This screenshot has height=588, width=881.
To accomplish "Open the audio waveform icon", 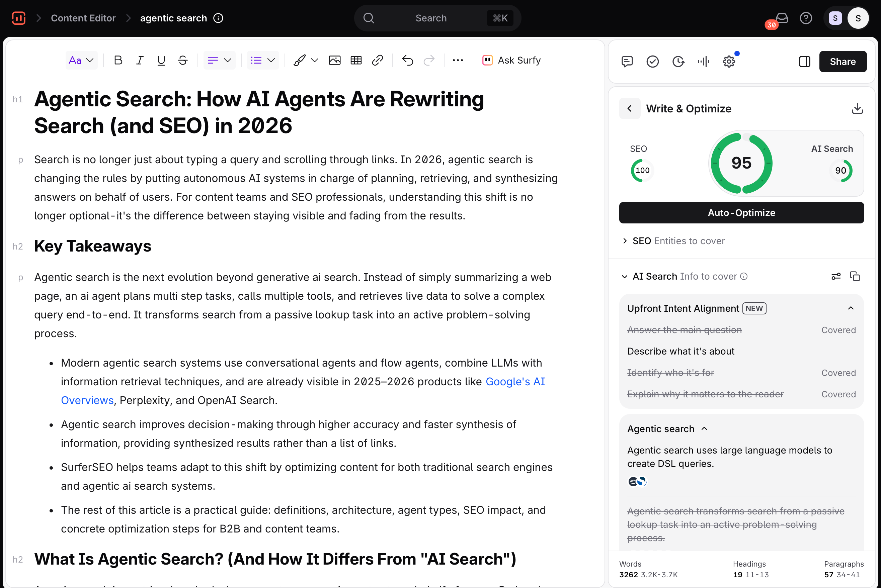I will pyautogui.click(x=704, y=62).
